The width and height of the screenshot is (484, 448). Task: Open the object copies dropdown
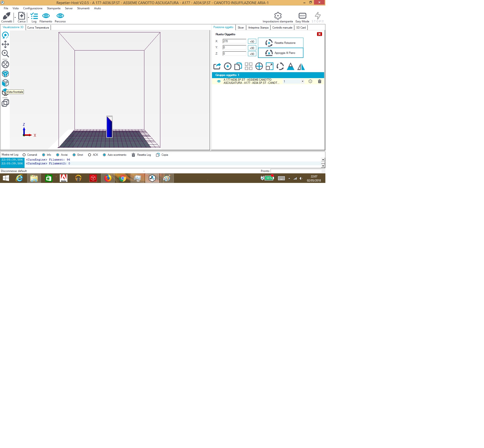(x=302, y=81)
